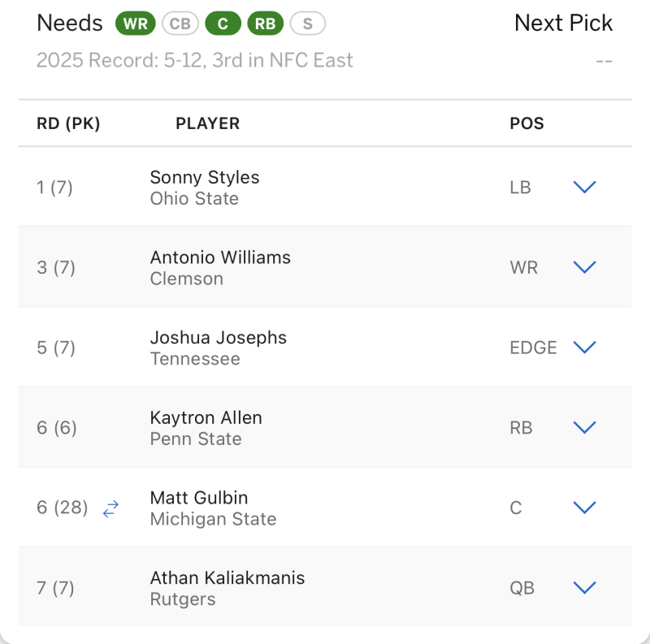Expand Antonio Williams row chevron
This screenshot has height=644, width=650.
pos(584,267)
